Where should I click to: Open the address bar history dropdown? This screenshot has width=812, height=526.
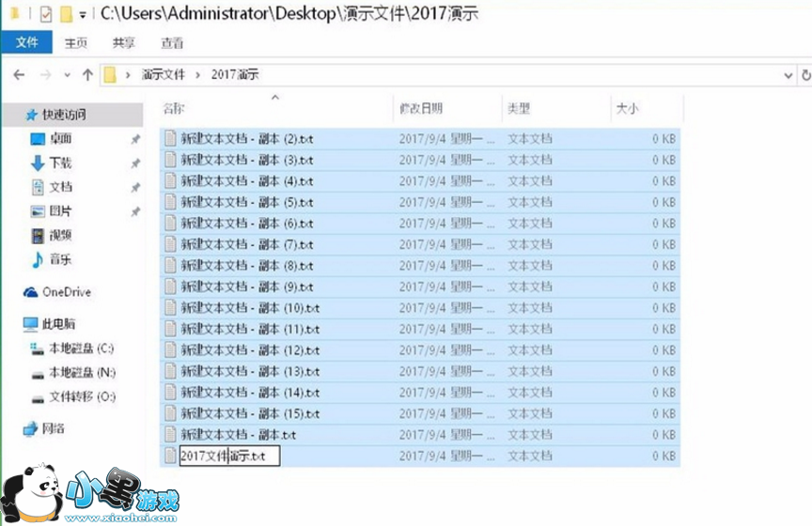pyautogui.click(x=788, y=75)
